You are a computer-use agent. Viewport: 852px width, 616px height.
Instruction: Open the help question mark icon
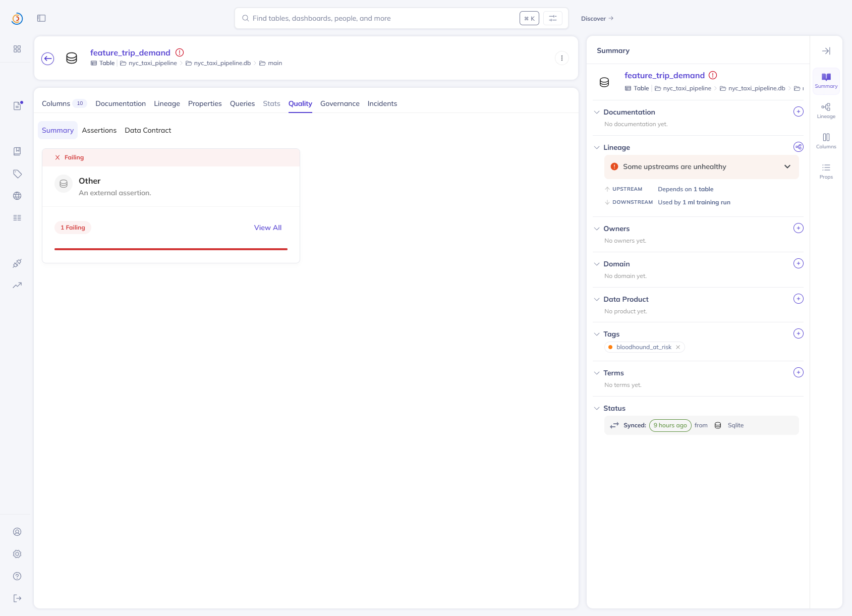tap(17, 576)
